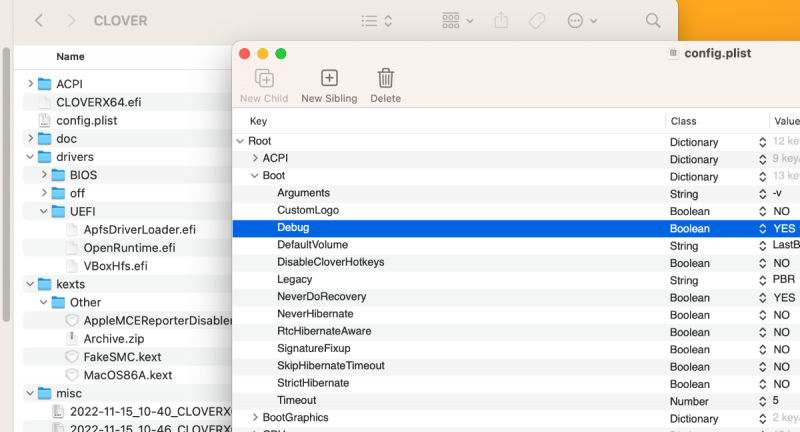The image size is (800, 432).
Task: Click Delete trash in plist editor toolbar
Action: (386, 86)
